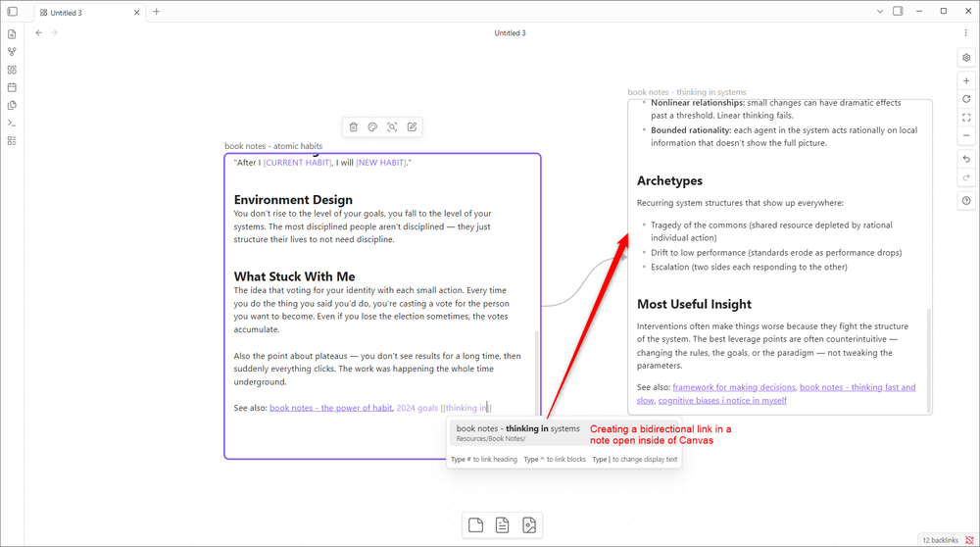This screenshot has height=547, width=980.
Task: Open today's daily note calendar icon
Action: pos(12,87)
